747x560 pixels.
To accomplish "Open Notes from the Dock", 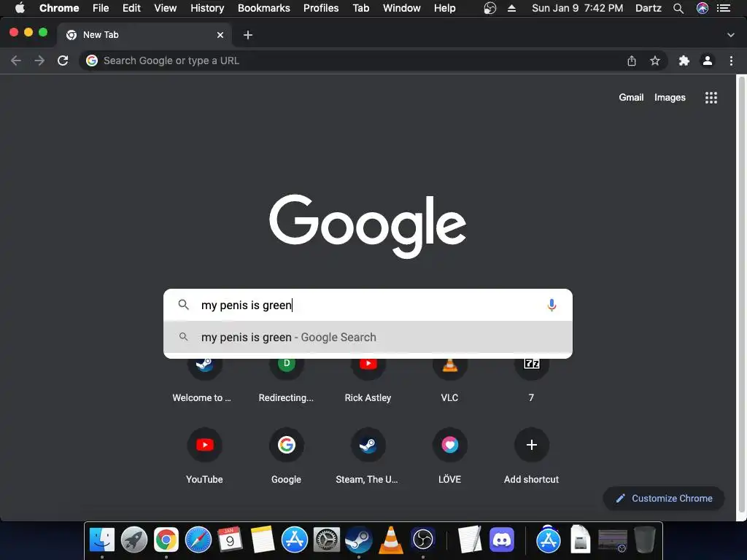I will pos(262,540).
